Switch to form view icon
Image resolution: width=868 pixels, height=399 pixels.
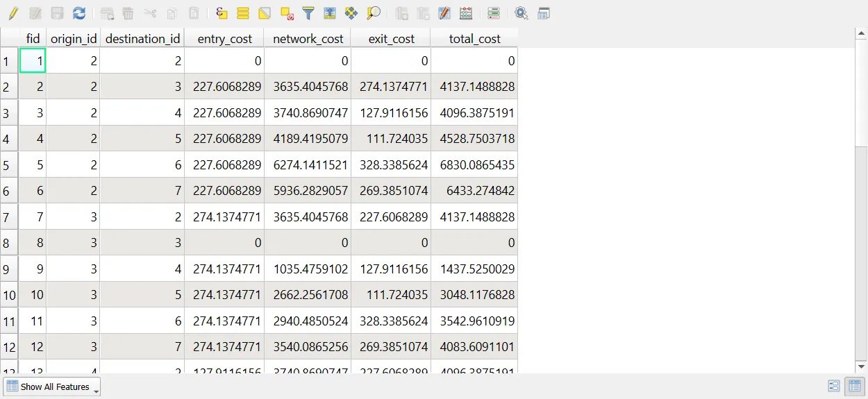point(834,387)
